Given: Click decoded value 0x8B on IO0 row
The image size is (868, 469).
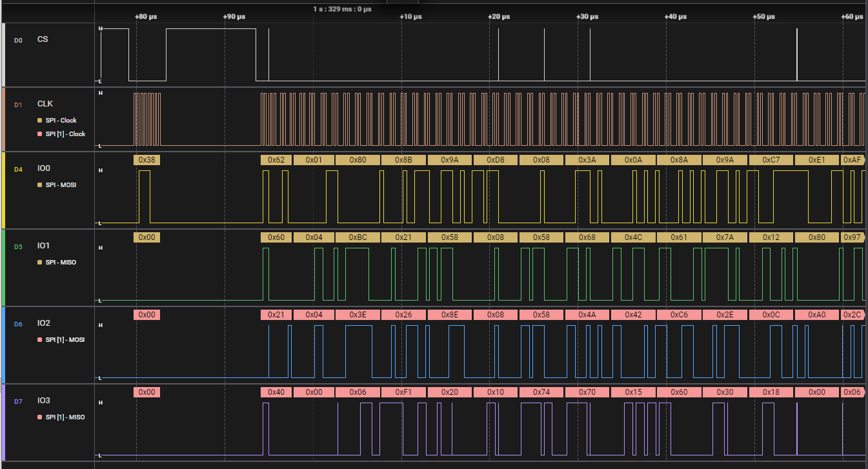Looking at the screenshot, I should (403, 160).
